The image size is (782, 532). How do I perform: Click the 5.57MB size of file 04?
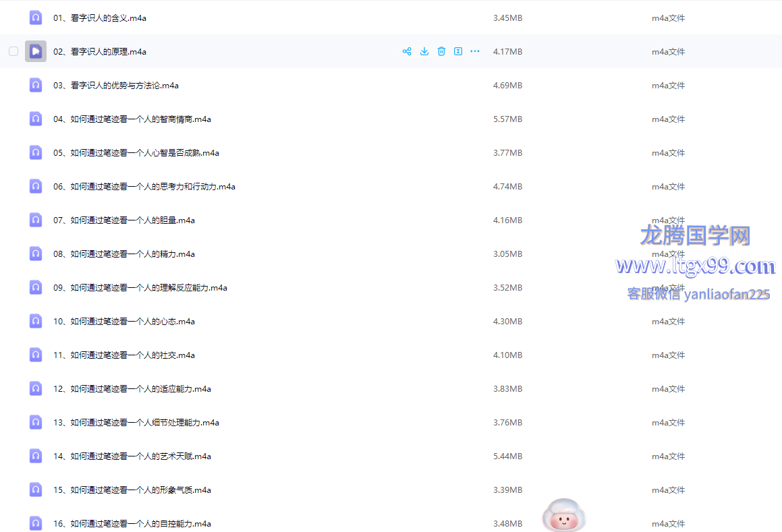(x=507, y=119)
